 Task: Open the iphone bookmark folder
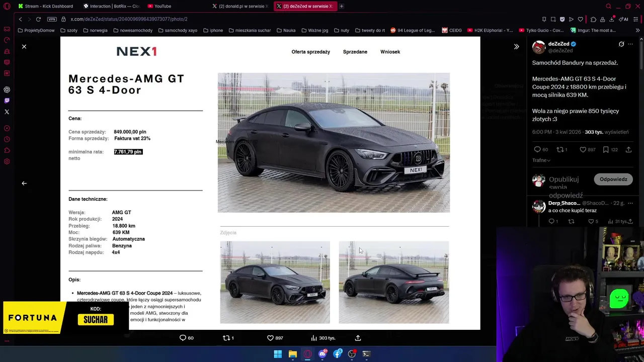tap(213, 30)
